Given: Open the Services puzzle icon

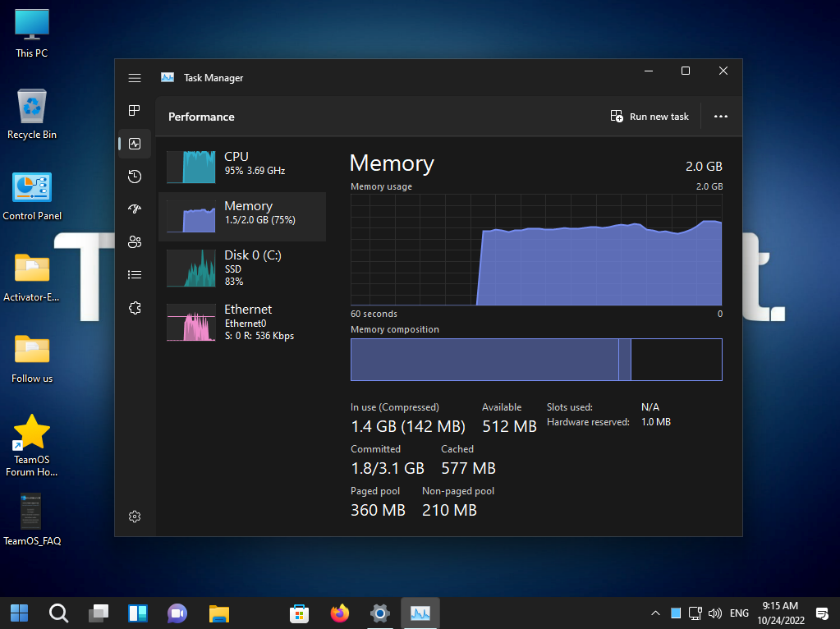Looking at the screenshot, I should (135, 308).
